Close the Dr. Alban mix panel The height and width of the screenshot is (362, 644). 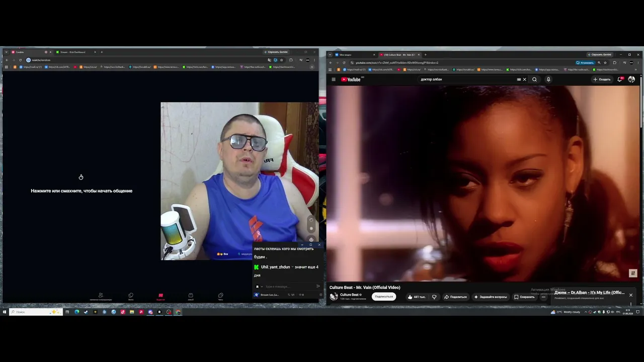click(630, 295)
